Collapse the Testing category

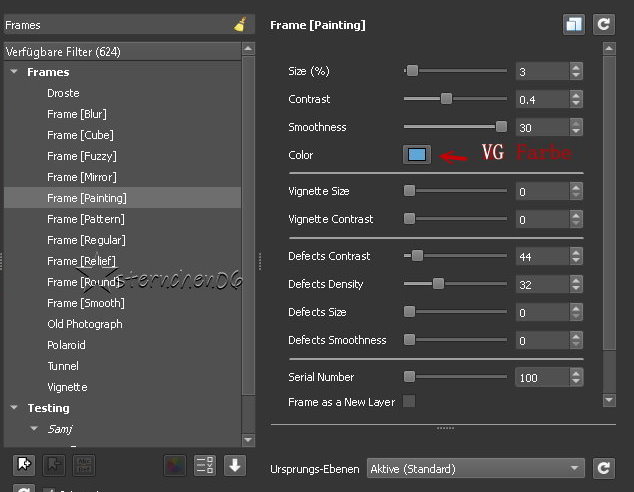click(15, 408)
